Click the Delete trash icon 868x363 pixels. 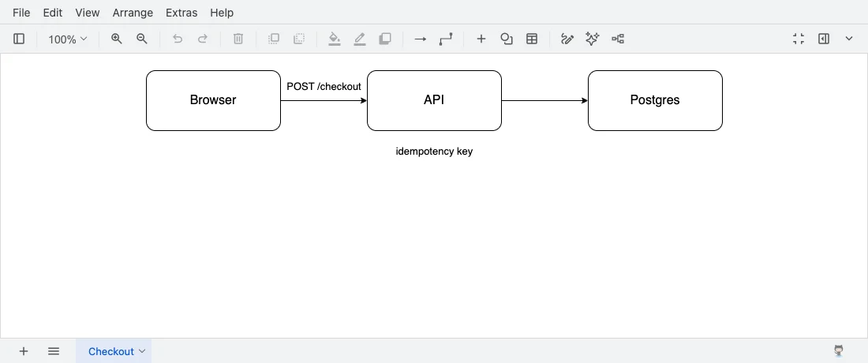point(238,39)
